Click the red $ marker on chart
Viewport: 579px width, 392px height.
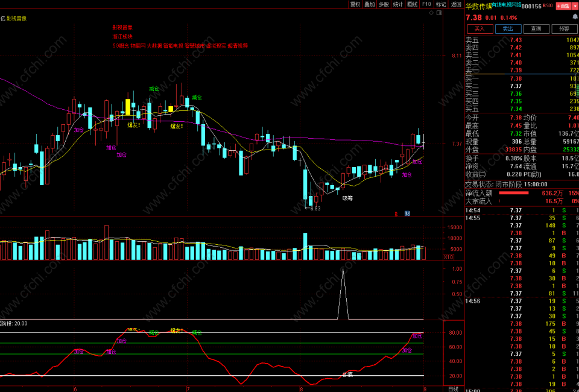(x=396, y=213)
